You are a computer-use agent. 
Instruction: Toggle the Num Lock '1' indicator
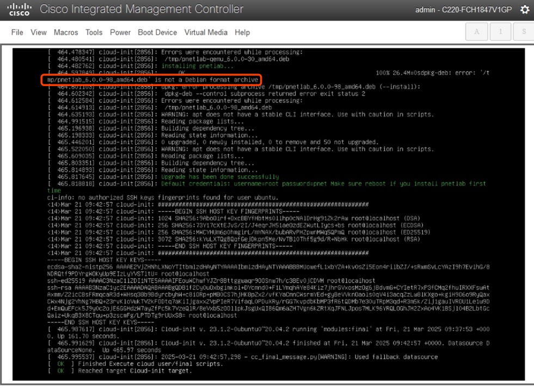click(500, 32)
